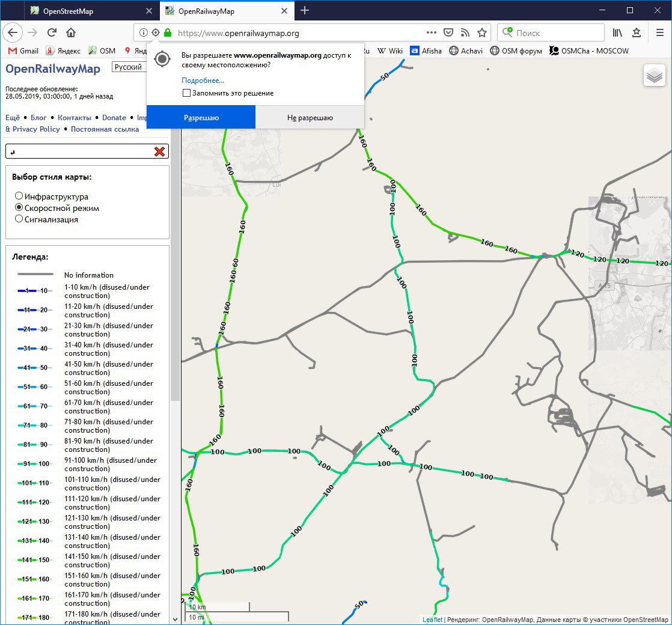This screenshot has width=672, height=625.
Task: Click the bookmarks menu star-tray icon
Action: click(x=637, y=32)
